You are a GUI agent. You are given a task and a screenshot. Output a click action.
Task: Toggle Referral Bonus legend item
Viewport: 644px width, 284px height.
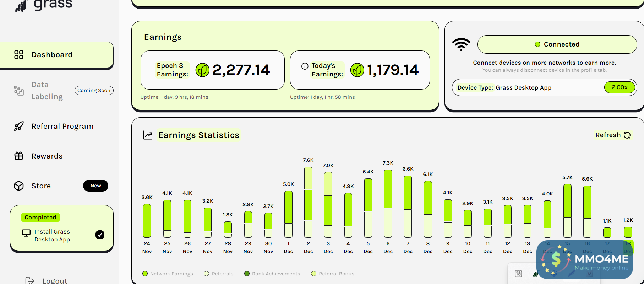(x=333, y=274)
